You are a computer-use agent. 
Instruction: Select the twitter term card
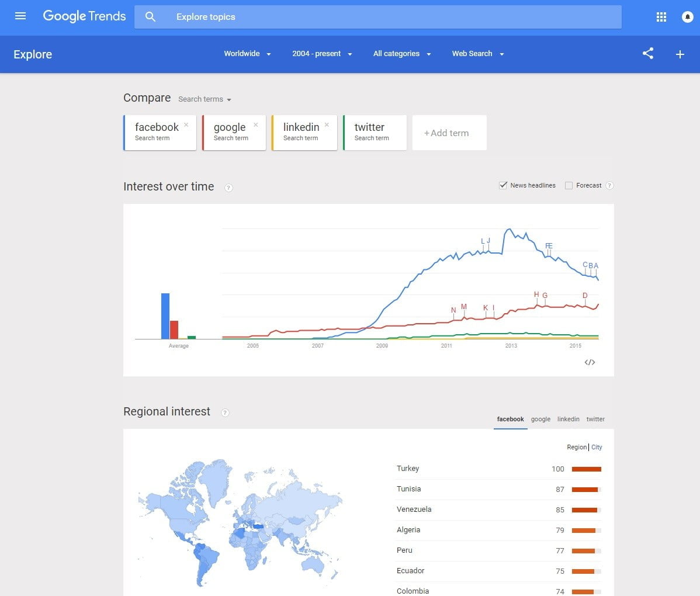[375, 133]
